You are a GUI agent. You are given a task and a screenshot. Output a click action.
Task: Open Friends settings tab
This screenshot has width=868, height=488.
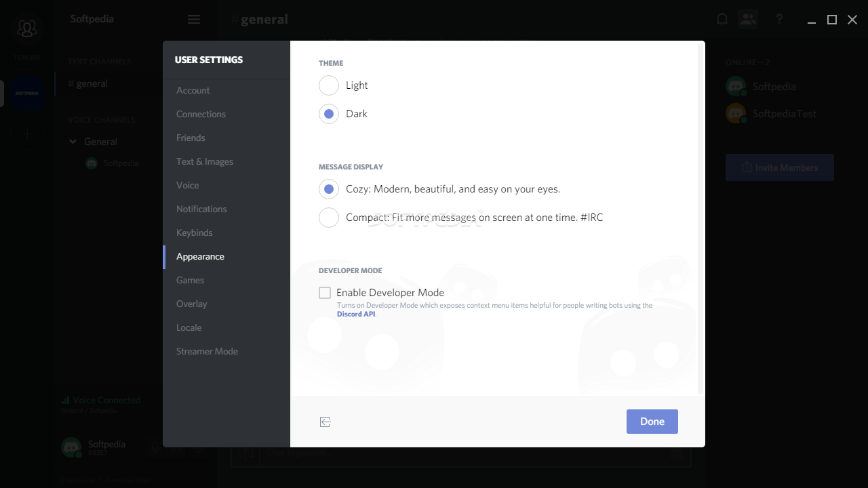(x=226, y=138)
